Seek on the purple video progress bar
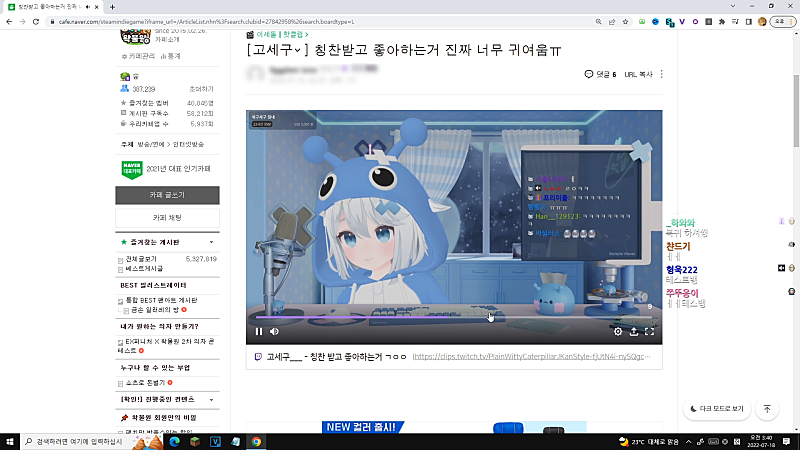This screenshot has height=450, width=800. (454, 317)
